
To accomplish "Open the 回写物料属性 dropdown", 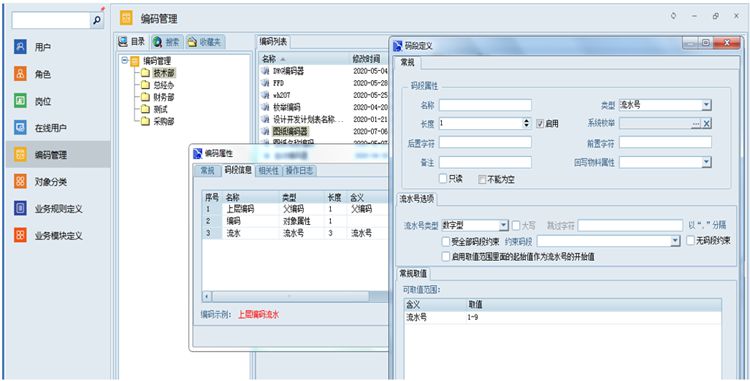I will [x=707, y=163].
